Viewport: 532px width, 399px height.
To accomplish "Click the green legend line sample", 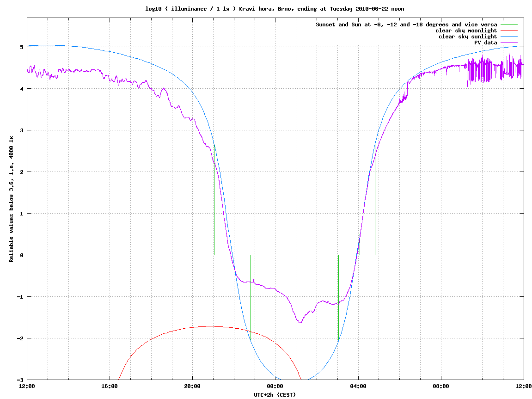I will point(509,25).
